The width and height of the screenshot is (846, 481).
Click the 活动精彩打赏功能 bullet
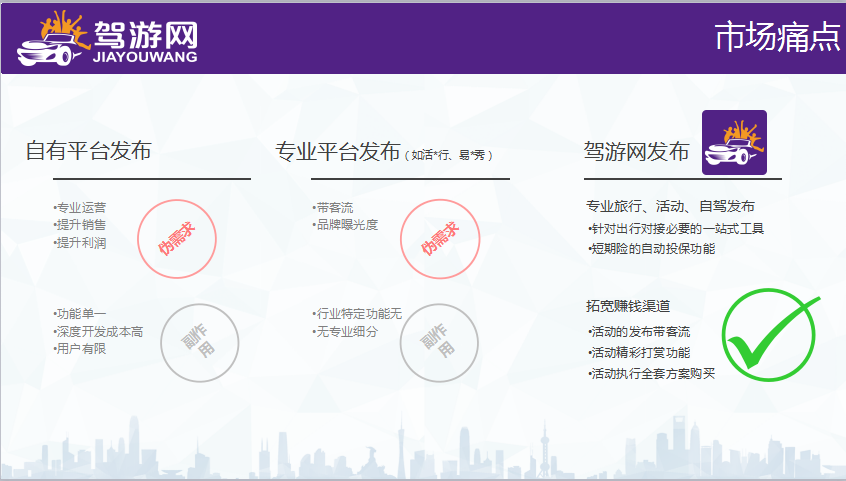(639, 353)
